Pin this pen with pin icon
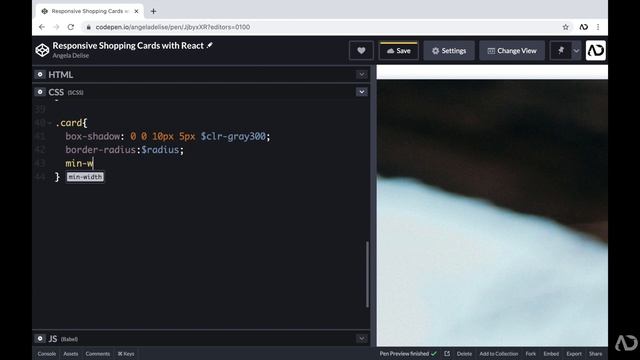Image resolution: width=640 pixels, height=360 pixels. [561, 51]
